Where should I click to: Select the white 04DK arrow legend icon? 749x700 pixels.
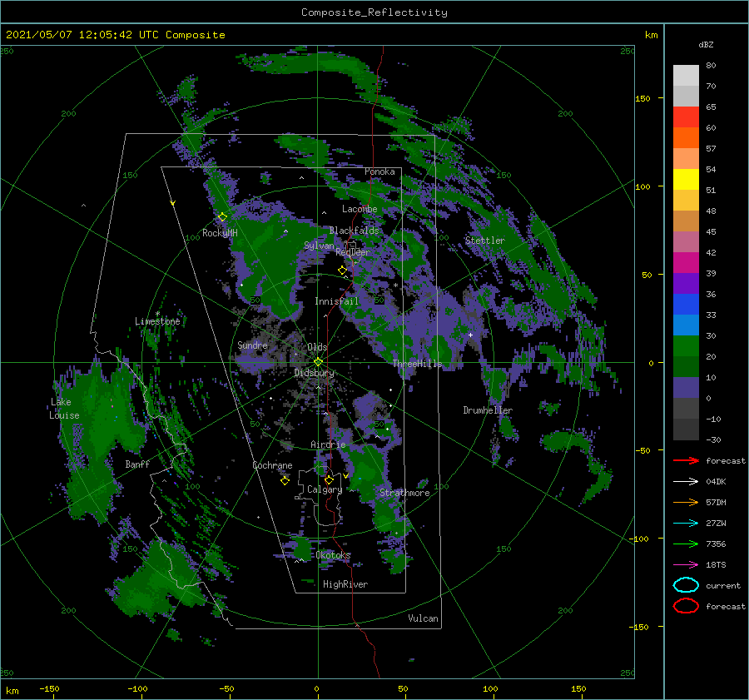pos(686,481)
